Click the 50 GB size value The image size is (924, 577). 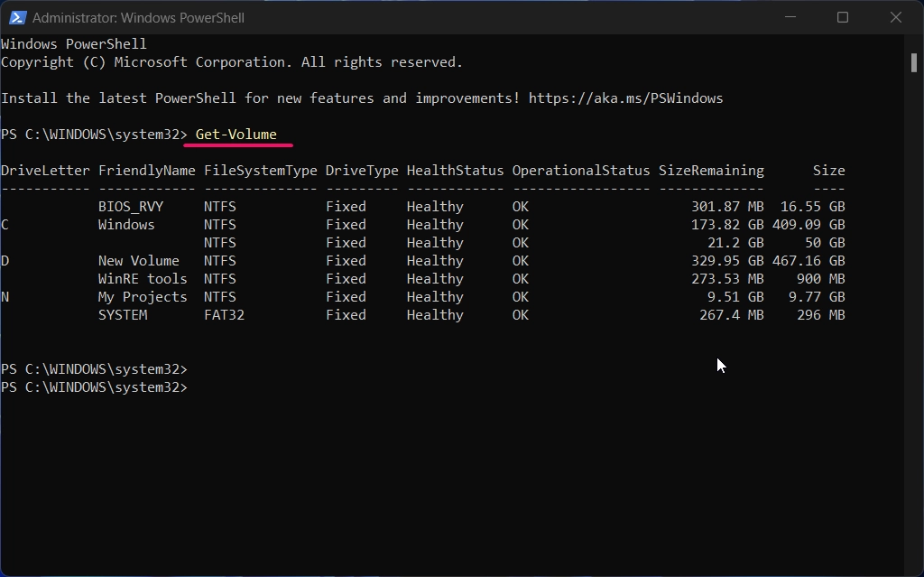(825, 243)
